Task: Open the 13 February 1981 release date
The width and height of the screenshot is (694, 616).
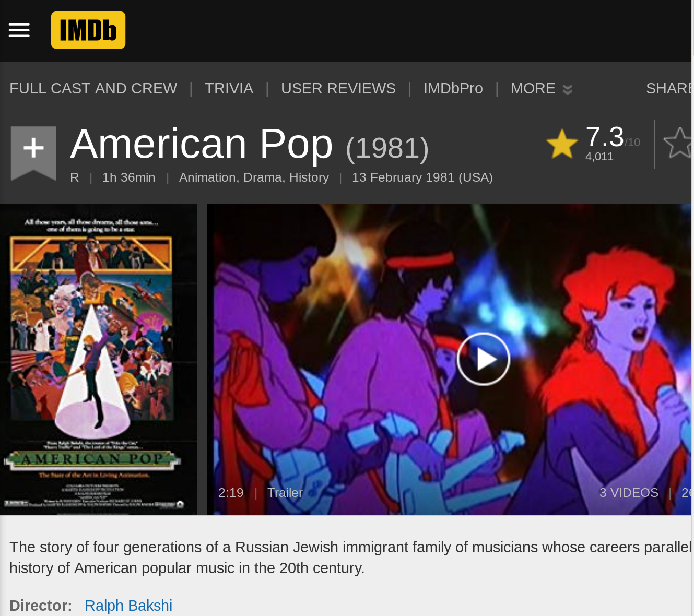Action: pos(422,177)
